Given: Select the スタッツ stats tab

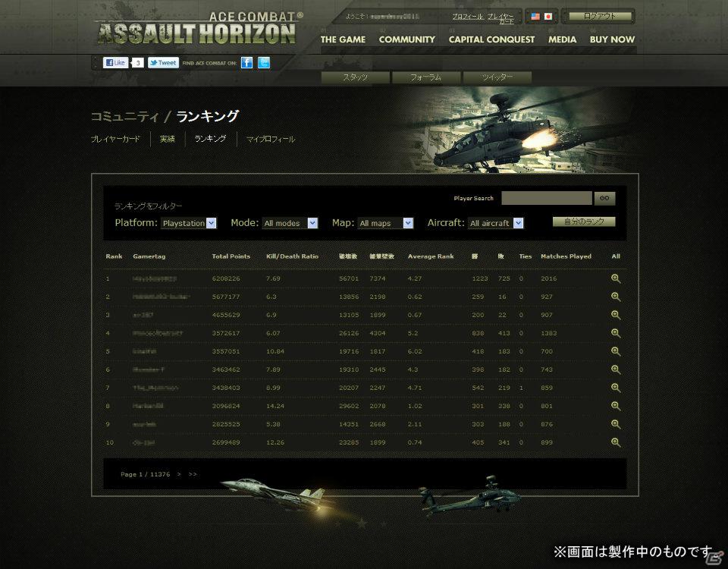Looking at the screenshot, I should [355, 77].
